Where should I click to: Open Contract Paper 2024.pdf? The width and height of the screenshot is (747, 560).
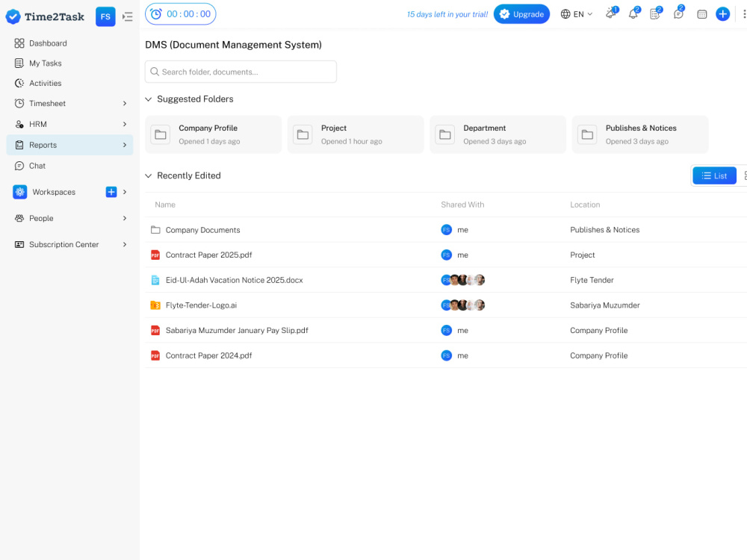(446, 355)
